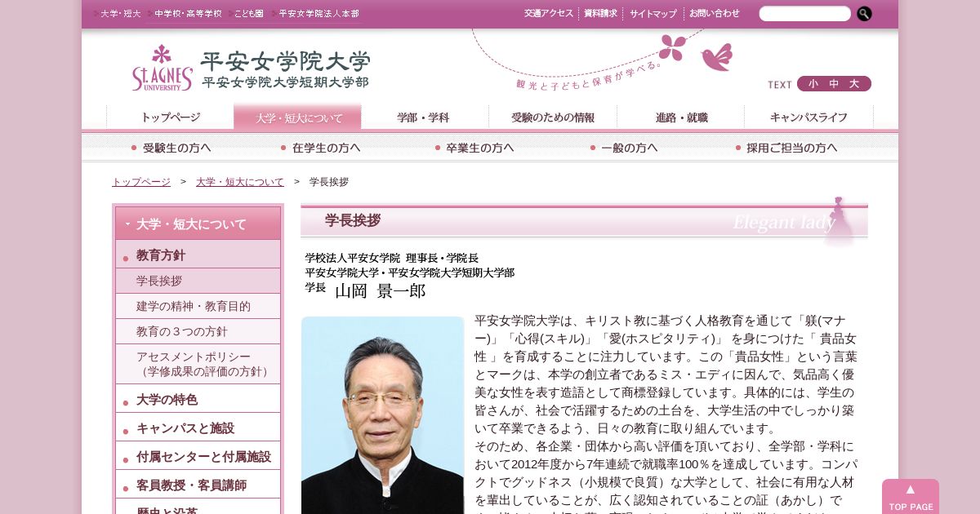980x514 pixels.
Task: Open アセスメントポリシー sidebar item
Action: tap(198, 364)
